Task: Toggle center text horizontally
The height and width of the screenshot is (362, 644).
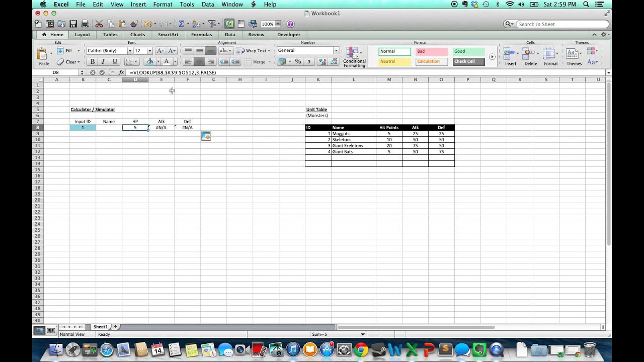Action: (x=199, y=61)
